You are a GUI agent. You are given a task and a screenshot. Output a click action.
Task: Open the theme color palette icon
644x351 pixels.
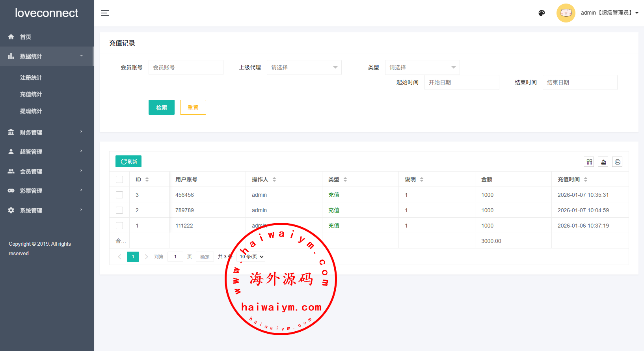pyautogui.click(x=542, y=13)
